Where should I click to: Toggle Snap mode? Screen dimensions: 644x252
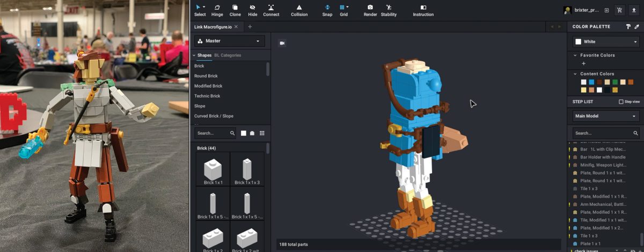(327, 10)
